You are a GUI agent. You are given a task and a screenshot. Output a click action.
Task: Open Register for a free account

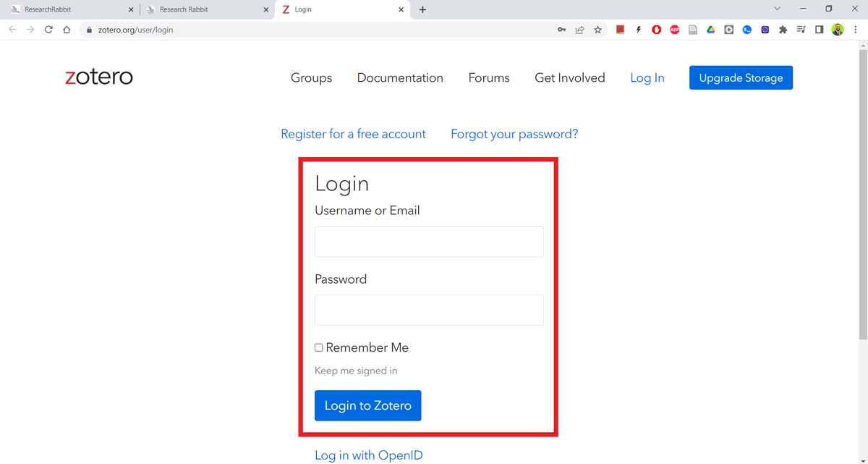[x=353, y=134]
